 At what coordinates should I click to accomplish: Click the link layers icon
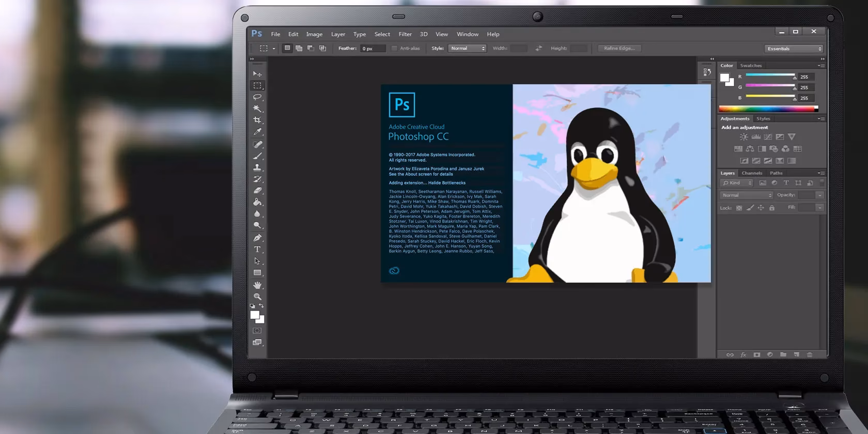[x=730, y=354]
